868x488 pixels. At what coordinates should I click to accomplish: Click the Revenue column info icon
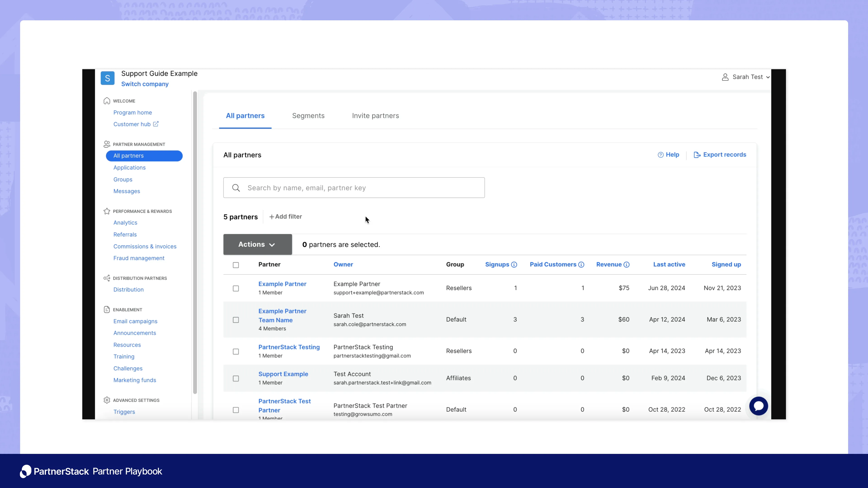626,265
